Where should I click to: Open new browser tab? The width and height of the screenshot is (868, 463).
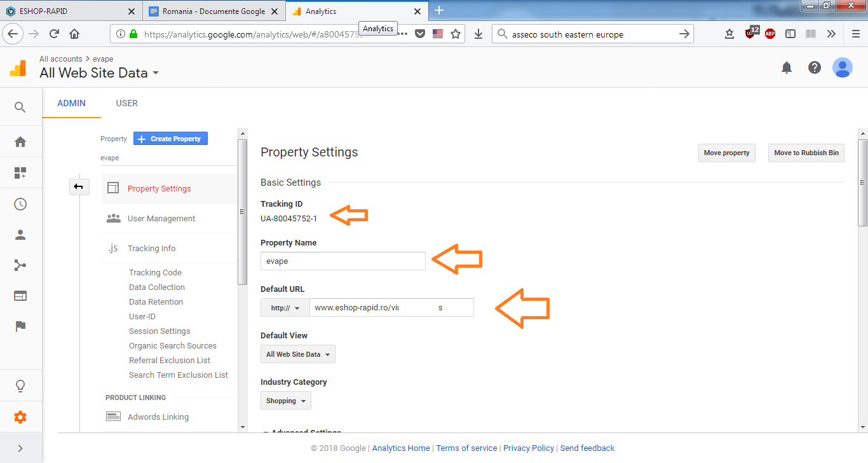pyautogui.click(x=438, y=11)
